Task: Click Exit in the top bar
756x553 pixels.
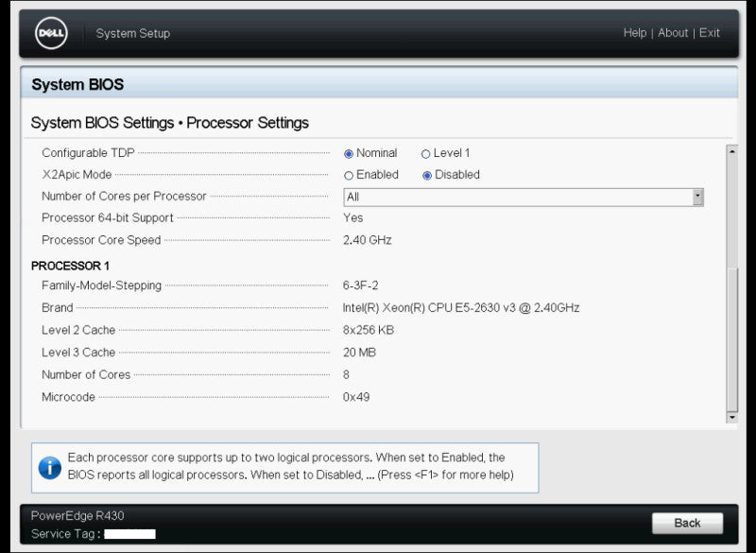Action: pyautogui.click(x=710, y=33)
